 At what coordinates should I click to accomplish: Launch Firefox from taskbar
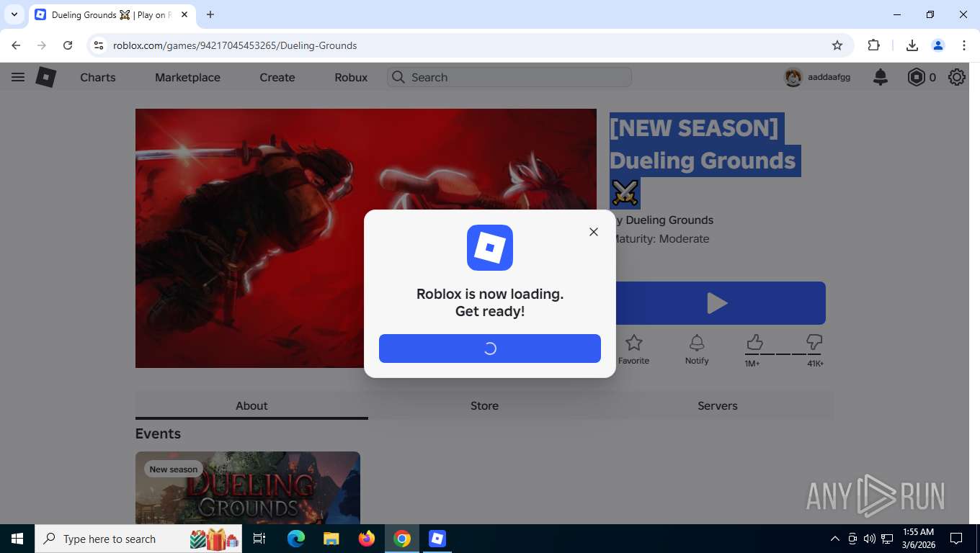tap(367, 539)
